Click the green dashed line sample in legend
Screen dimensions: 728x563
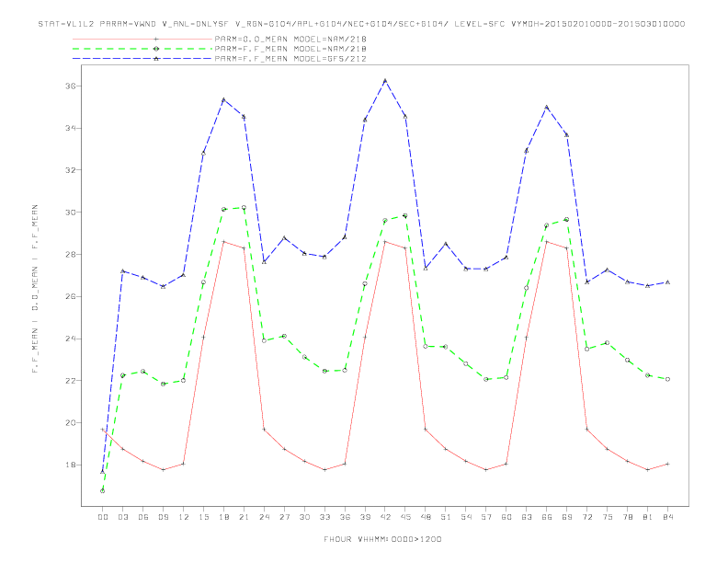(142, 49)
